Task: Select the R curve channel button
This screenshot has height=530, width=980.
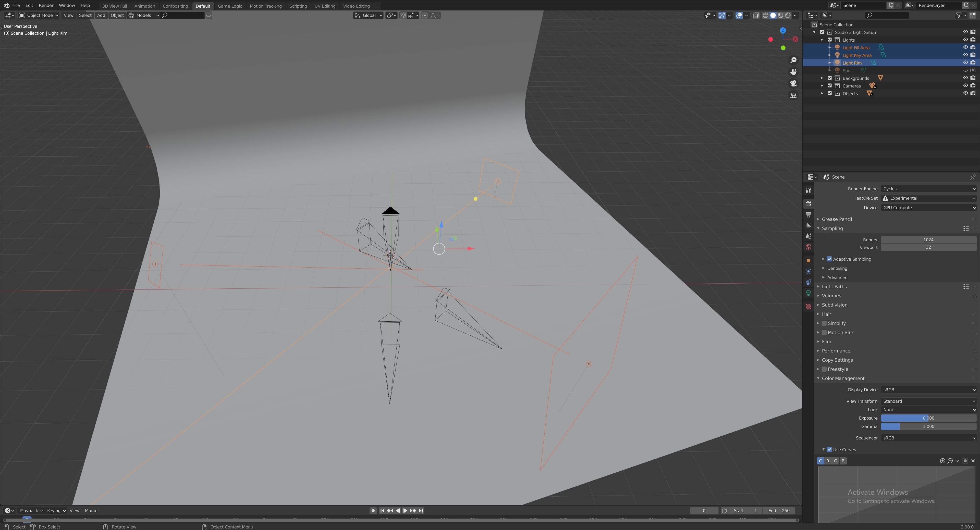Action: [828, 461]
